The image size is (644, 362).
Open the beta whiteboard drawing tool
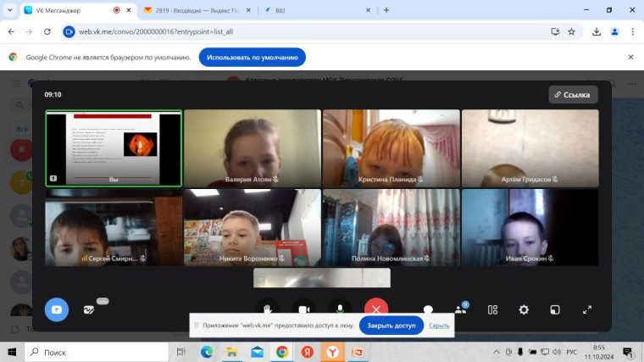[x=89, y=309]
